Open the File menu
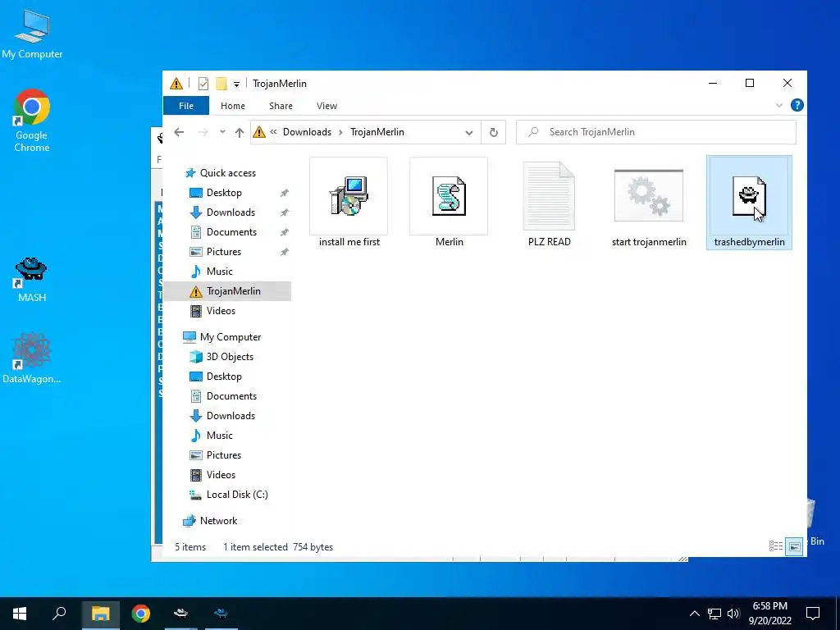840x630 pixels. tap(186, 106)
